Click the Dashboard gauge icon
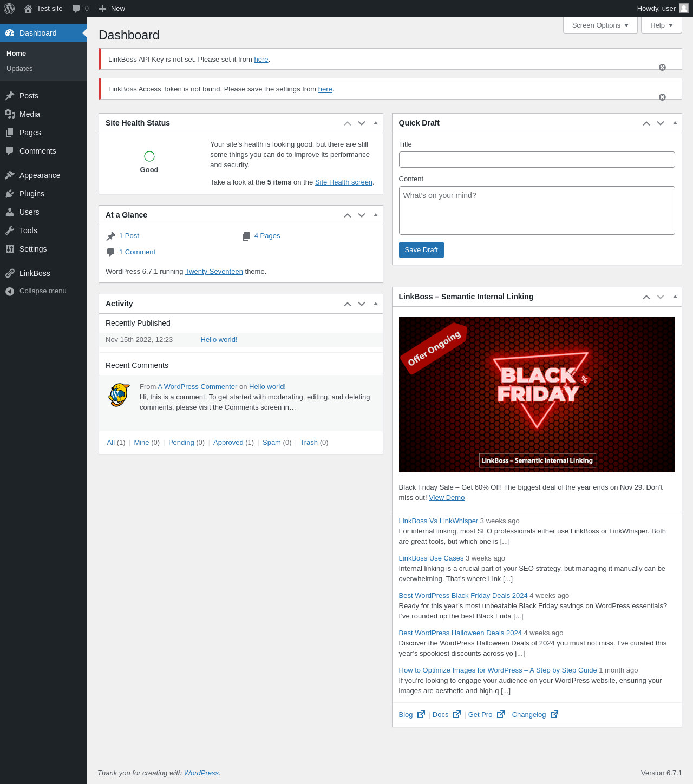693x784 pixels. point(10,33)
